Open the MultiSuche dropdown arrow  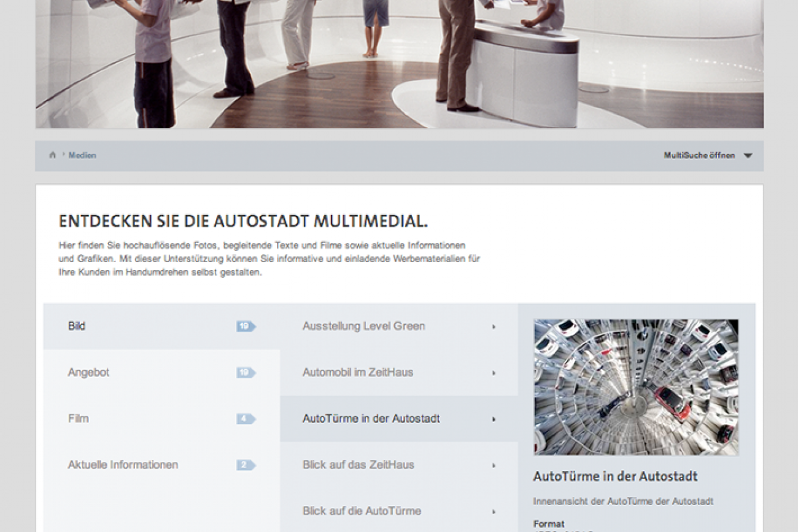(x=748, y=156)
